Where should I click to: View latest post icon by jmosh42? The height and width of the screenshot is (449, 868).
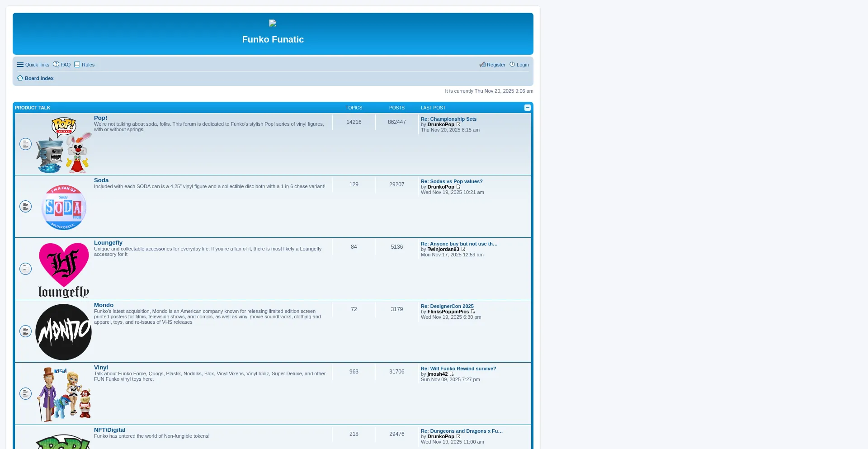[452, 374]
